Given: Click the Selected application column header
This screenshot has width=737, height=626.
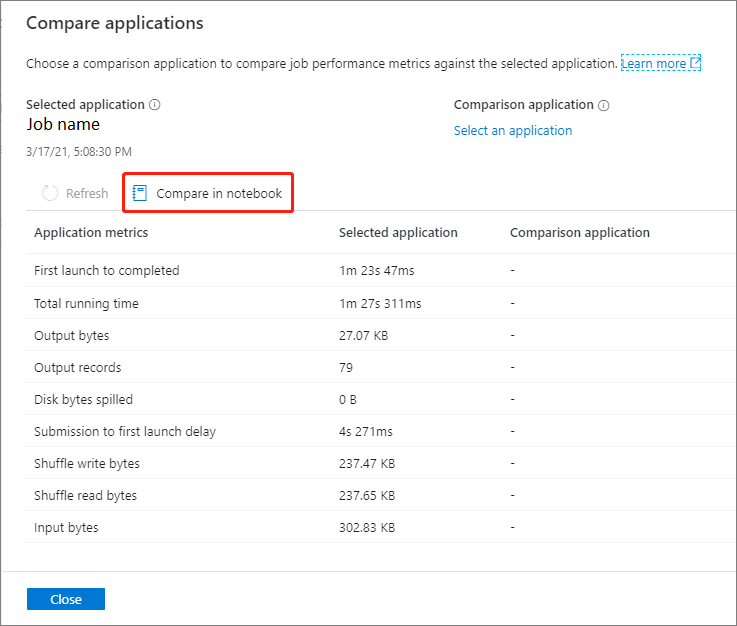Looking at the screenshot, I should [x=398, y=233].
